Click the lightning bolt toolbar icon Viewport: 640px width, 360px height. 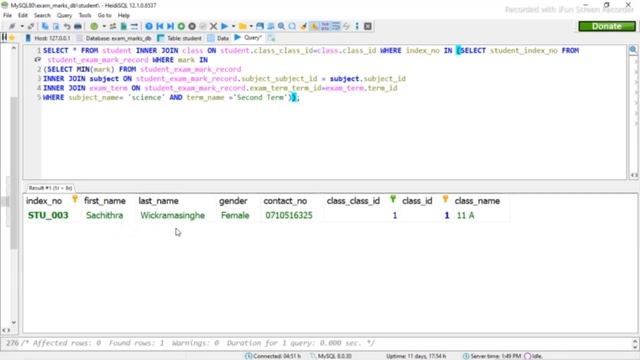(347, 26)
